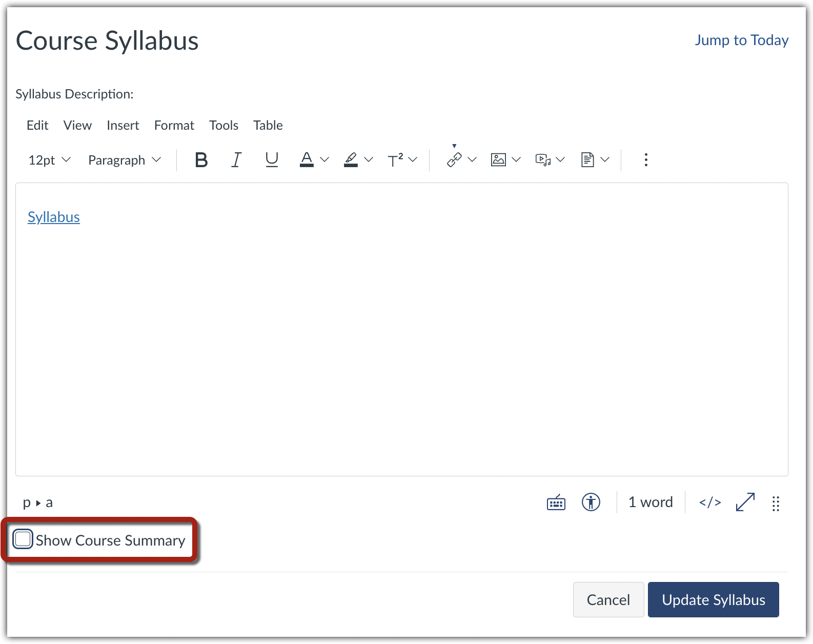The height and width of the screenshot is (644, 813).
Task: Select the 'a' element in path
Action: 49,503
